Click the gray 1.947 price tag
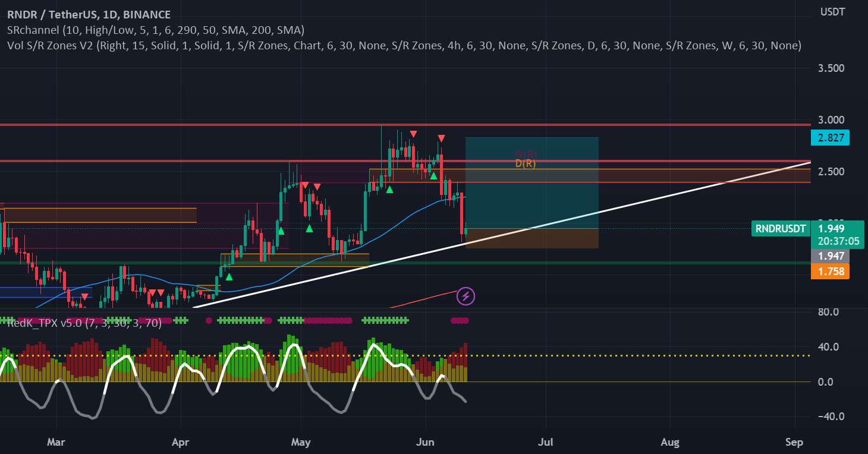 pos(830,256)
